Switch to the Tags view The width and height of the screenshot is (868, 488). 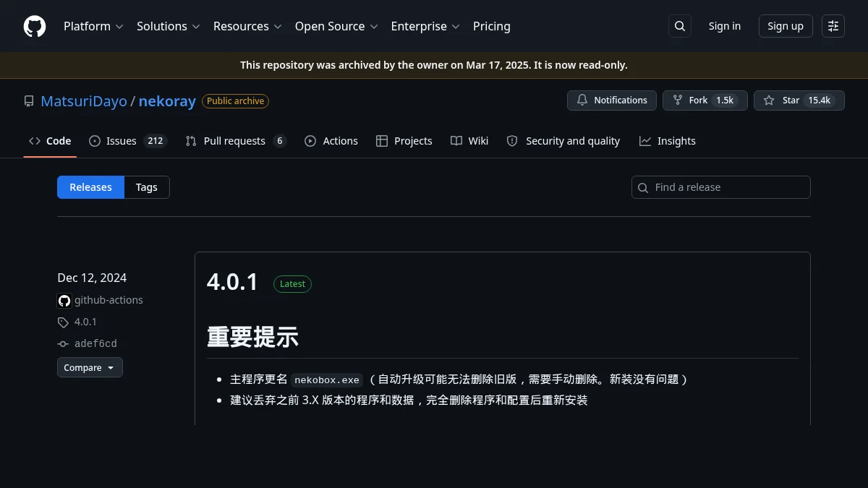[x=147, y=187]
